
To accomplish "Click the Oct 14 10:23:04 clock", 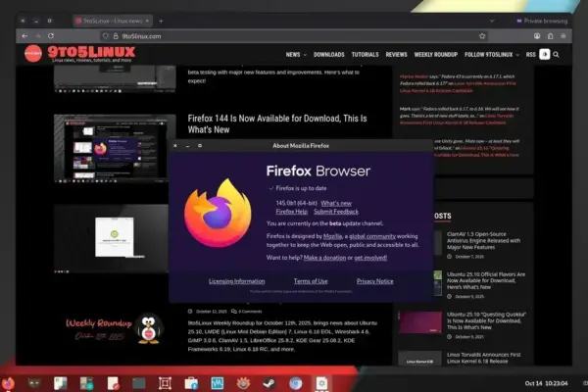I will 547,383.
